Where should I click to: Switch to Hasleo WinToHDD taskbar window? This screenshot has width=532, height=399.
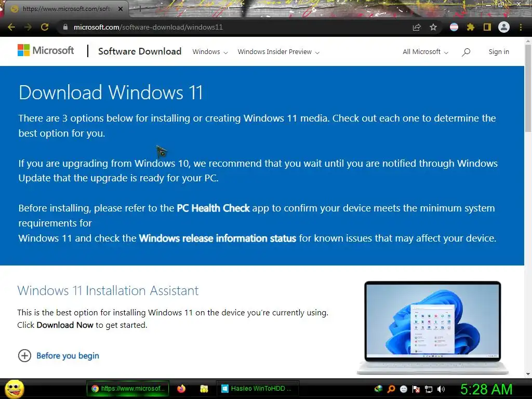pos(258,389)
